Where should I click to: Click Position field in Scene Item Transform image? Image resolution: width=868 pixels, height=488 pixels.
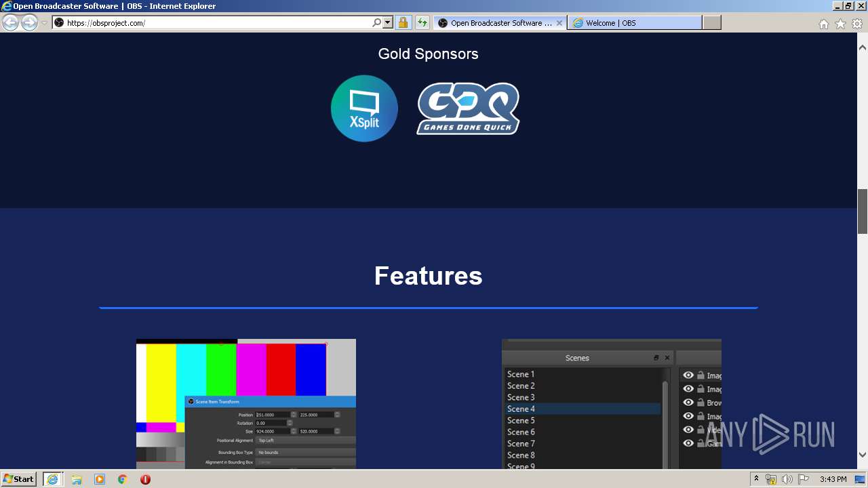pyautogui.click(x=273, y=414)
